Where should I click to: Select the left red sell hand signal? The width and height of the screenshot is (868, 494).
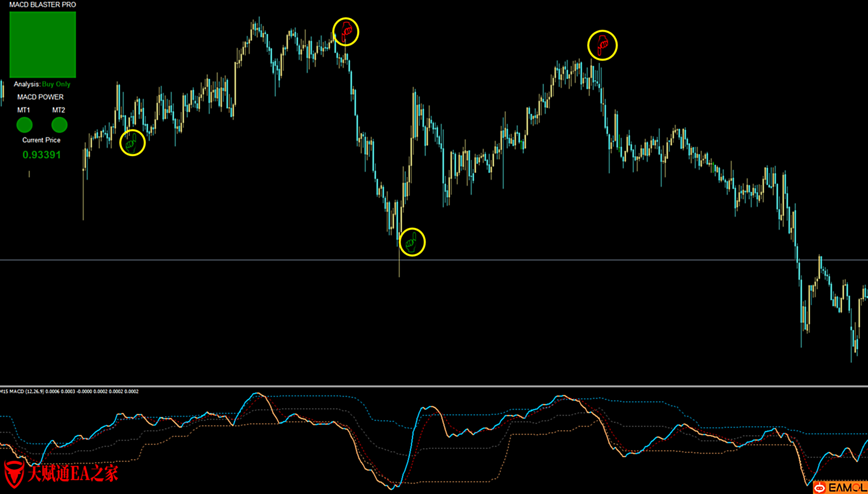(x=345, y=32)
